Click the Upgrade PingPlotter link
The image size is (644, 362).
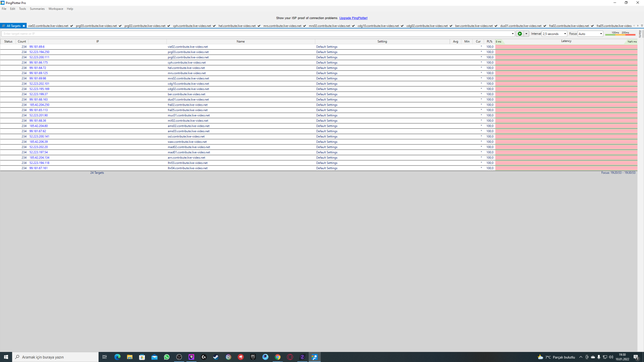pyautogui.click(x=353, y=18)
